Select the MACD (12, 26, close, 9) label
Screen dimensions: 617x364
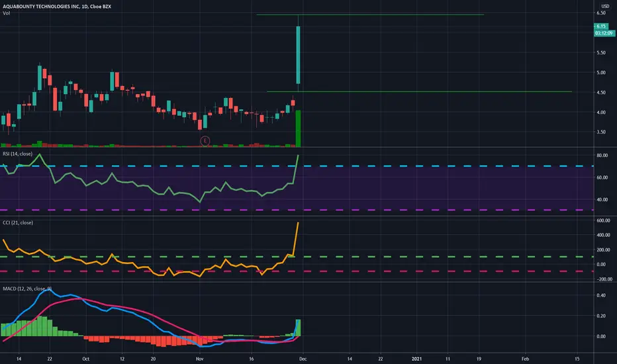click(x=27, y=289)
